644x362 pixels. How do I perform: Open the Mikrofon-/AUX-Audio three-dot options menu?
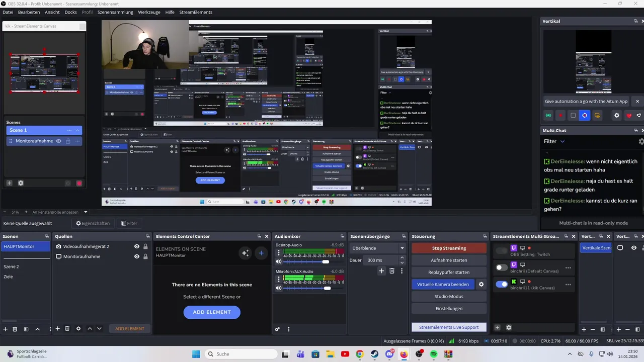click(279, 278)
